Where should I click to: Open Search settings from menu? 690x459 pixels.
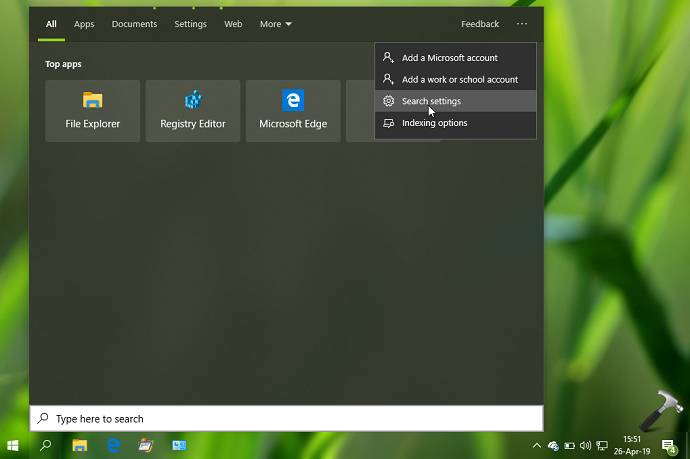(455, 101)
